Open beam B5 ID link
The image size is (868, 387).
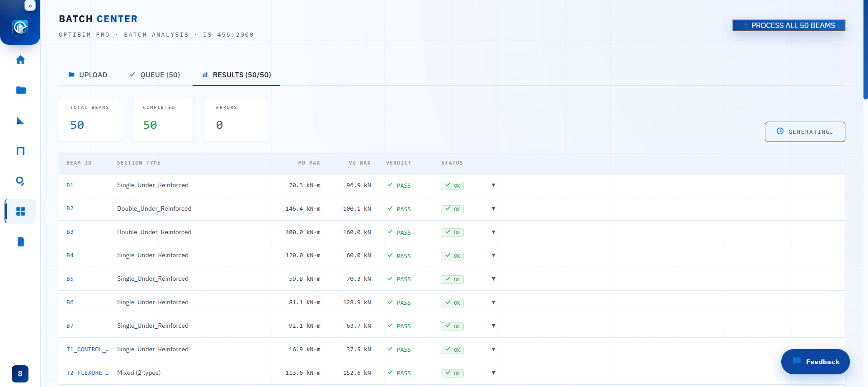click(70, 278)
